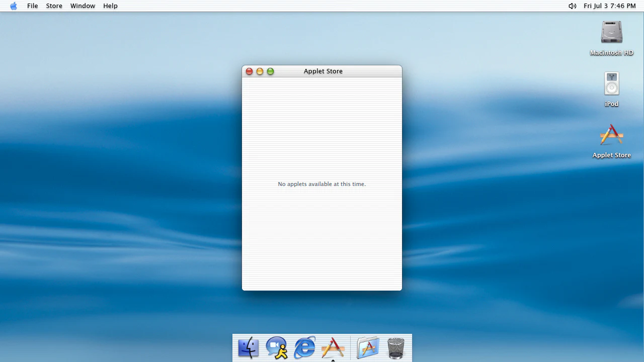
Task: Open the Window menu
Action: point(83,6)
